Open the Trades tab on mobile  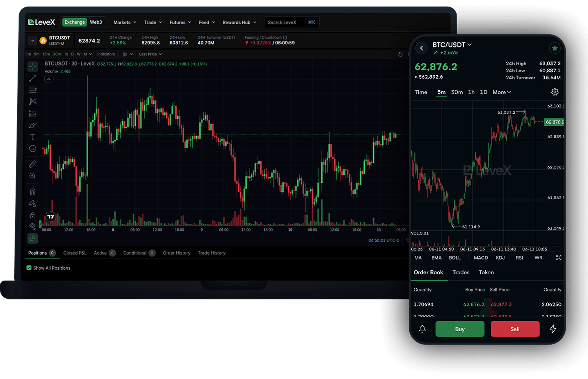[x=461, y=272]
